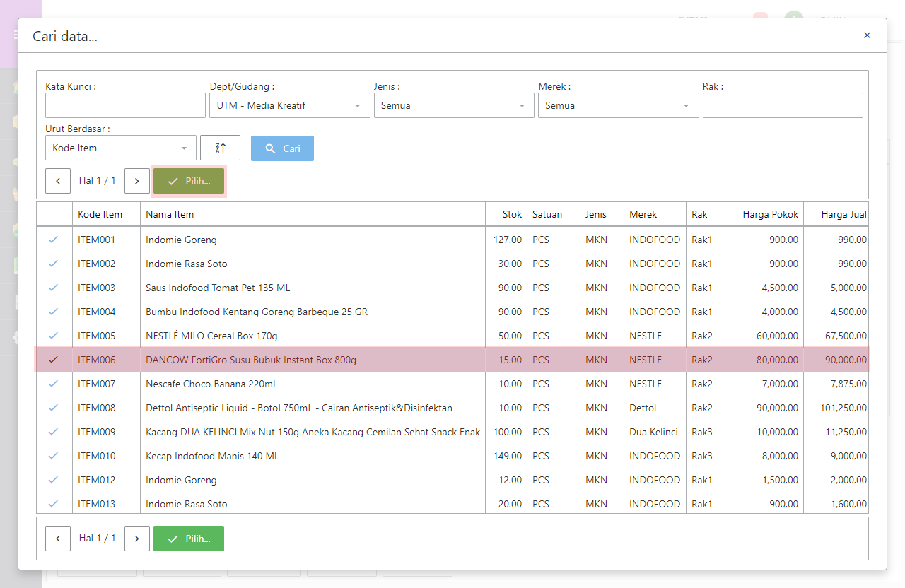Click the checkmark icon for ITEM003 row

coord(53,288)
